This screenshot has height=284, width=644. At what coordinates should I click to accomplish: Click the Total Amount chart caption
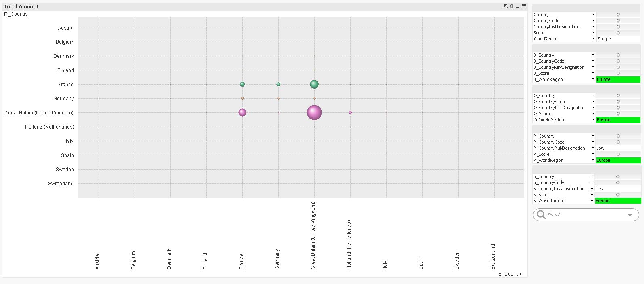[21, 6]
